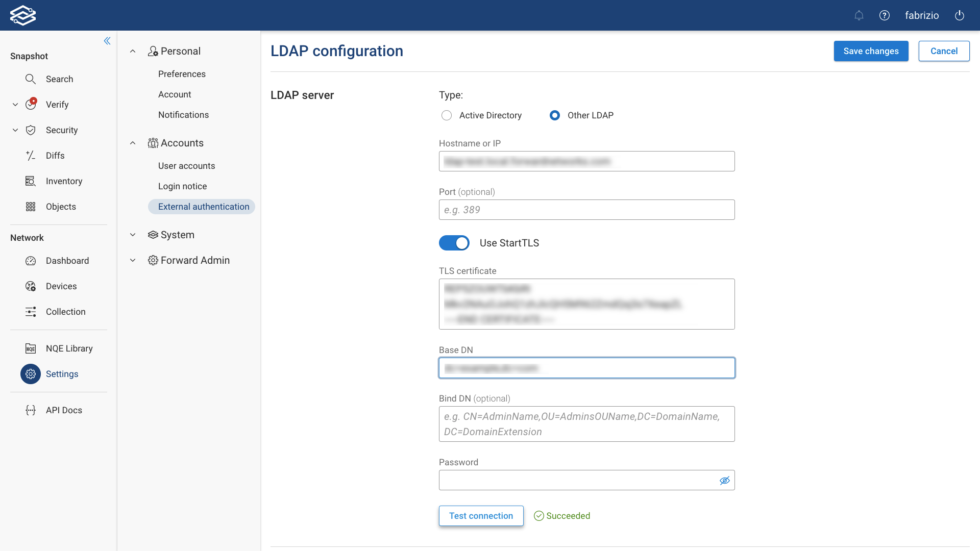Disable the Use StartTLS toggle
This screenshot has height=551, width=980.
coord(454,243)
